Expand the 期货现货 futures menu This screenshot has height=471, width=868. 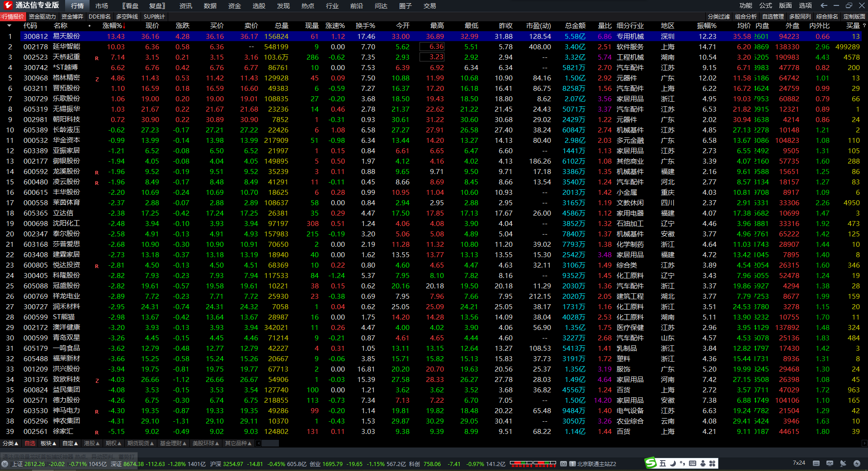click(141, 443)
